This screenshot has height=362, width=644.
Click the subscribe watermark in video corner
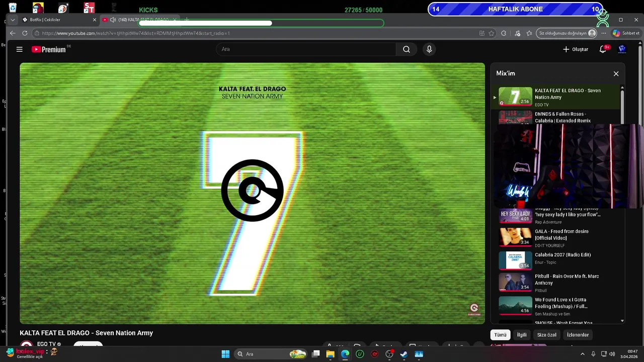click(474, 310)
